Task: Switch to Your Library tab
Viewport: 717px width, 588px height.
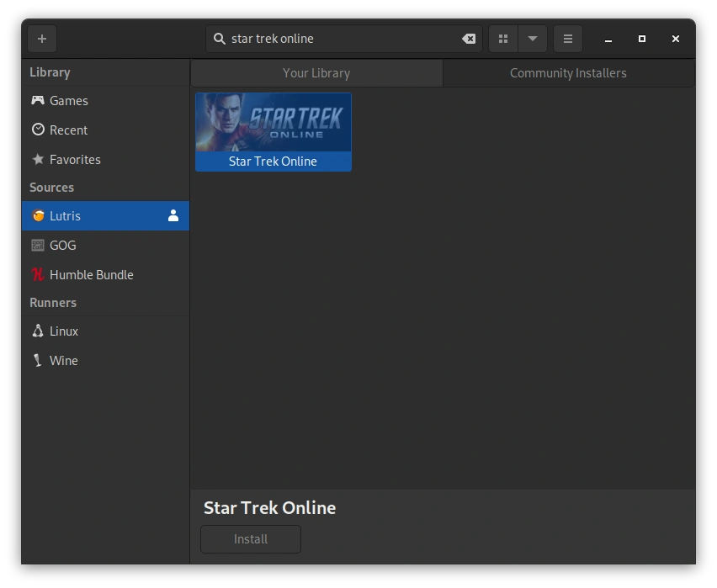Action: [x=316, y=73]
